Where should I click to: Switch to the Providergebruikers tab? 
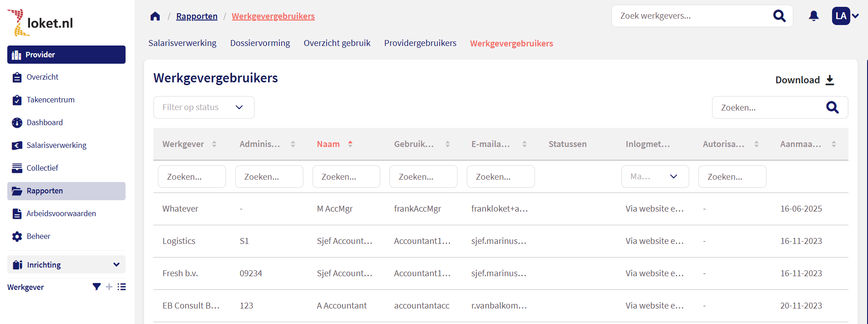pyautogui.click(x=420, y=43)
